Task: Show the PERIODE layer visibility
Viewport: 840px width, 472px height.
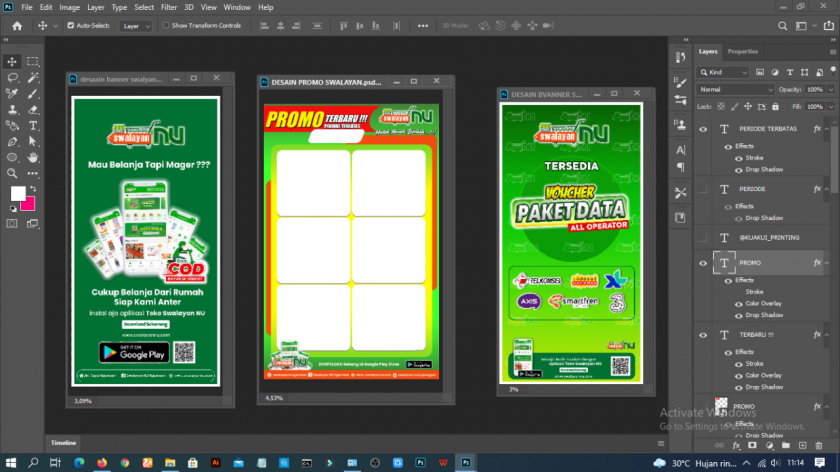Action: tap(703, 189)
